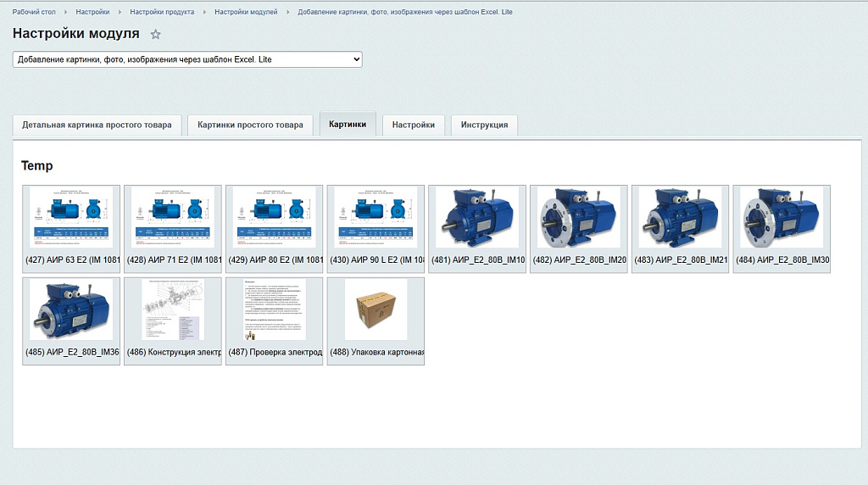Viewport: 868px width, 485px height.
Task: Open motor image (484) АИР_E2_80B_IM30
Action: coord(782,218)
